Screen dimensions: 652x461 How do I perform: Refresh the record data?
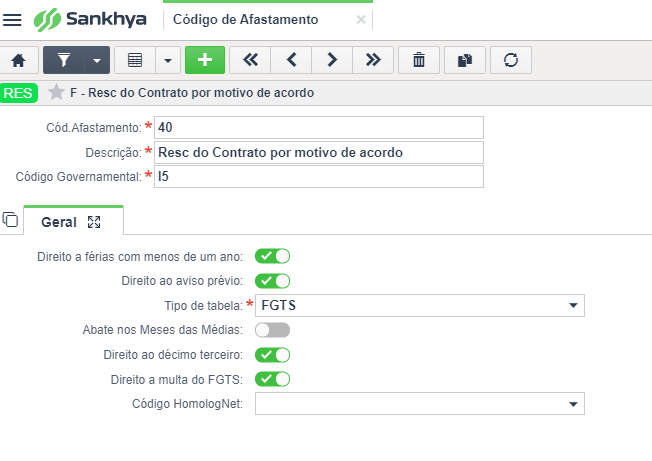pyautogui.click(x=511, y=60)
